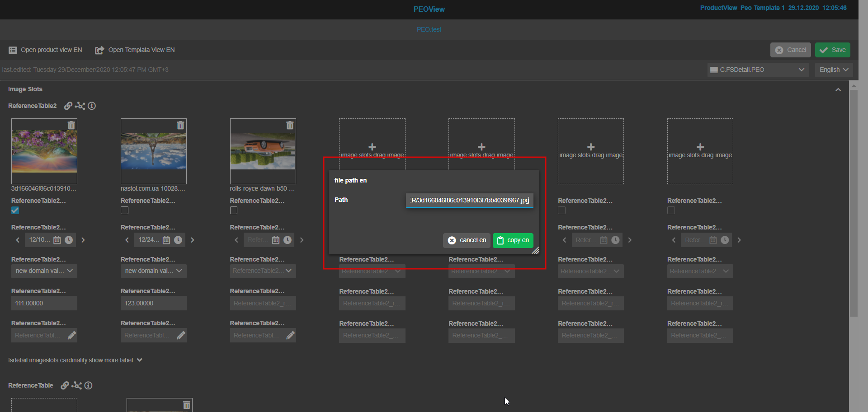Click the Path text field in dialog
868x412 pixels.
[469, 200]
